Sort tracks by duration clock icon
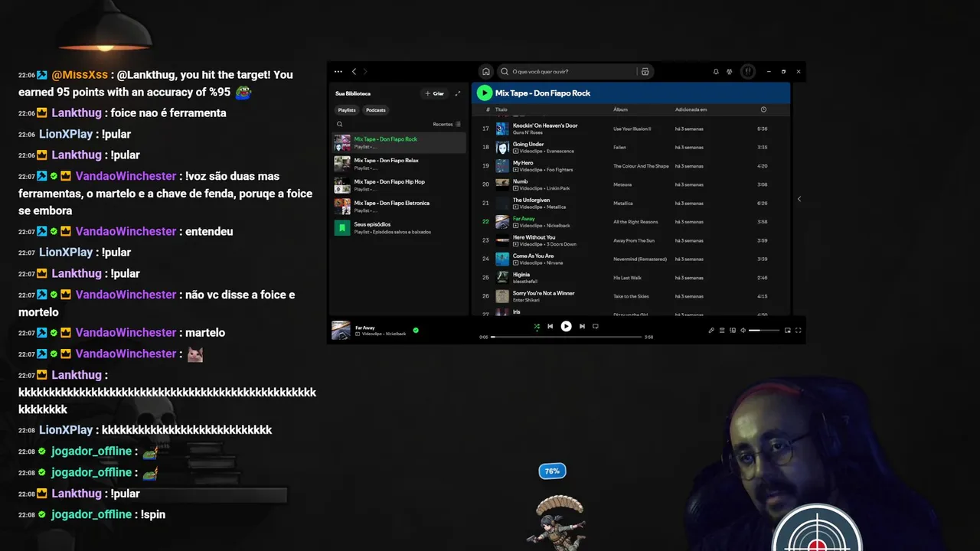Image resolution: width=980 pixels, height=551 pixels. 763,109
